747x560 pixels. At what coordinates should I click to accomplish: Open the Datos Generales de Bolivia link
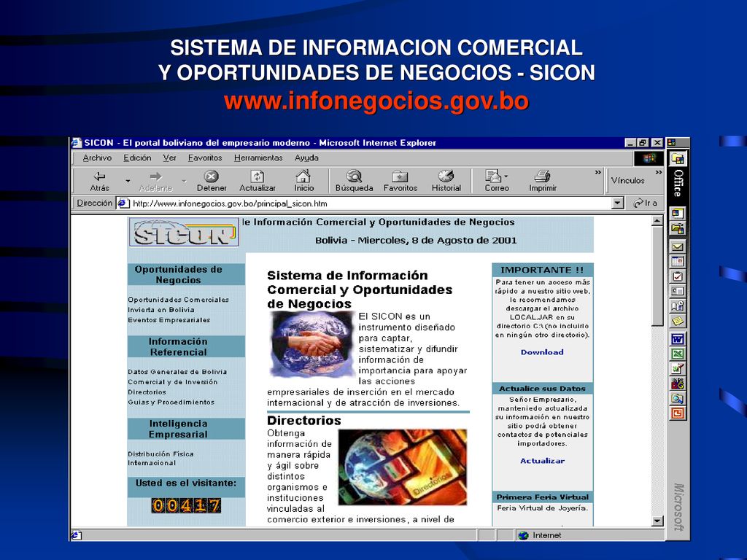(177, 372)
